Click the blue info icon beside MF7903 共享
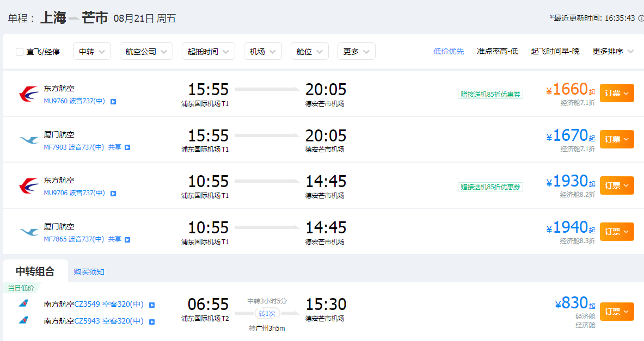644x341 pixels. [x=127, y=147]
